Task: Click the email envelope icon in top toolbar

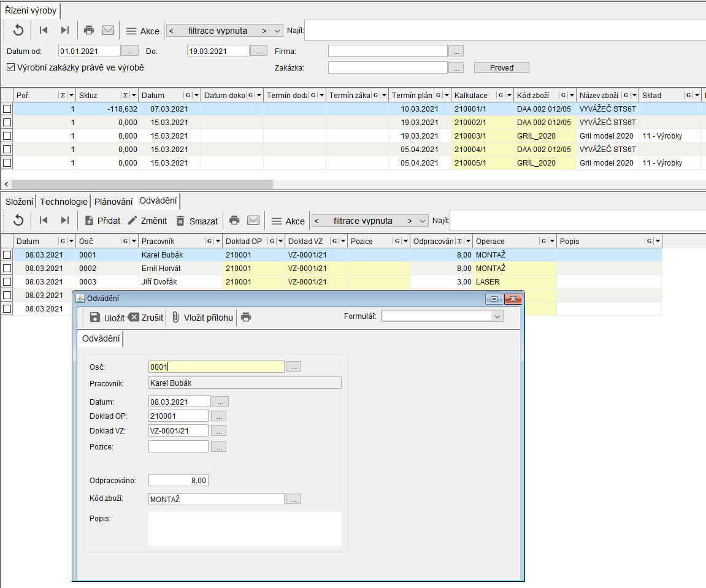Action: [108, 30]
